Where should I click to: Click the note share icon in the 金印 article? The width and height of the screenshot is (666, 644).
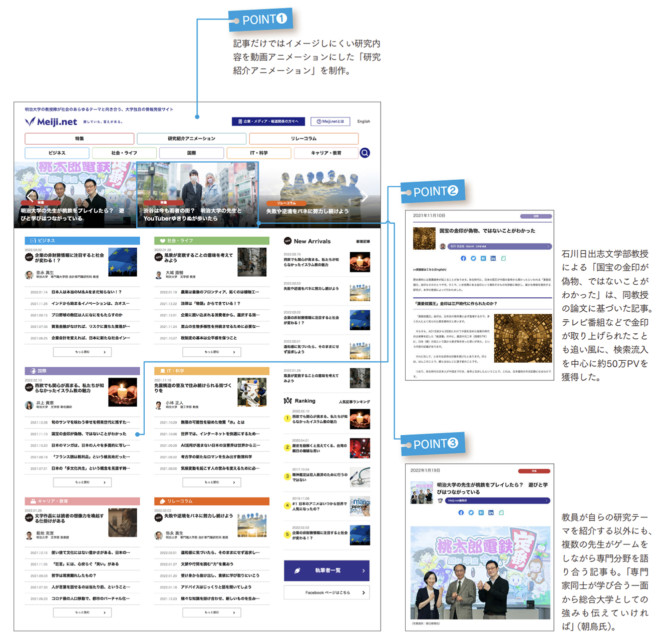tap(503, 259)
